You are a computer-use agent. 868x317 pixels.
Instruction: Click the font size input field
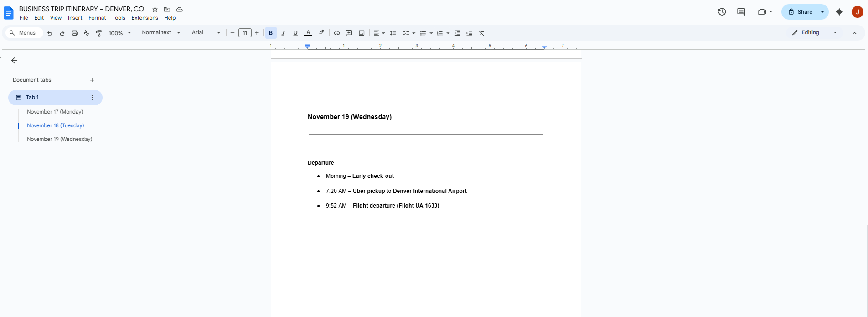[x=245, y=33]
